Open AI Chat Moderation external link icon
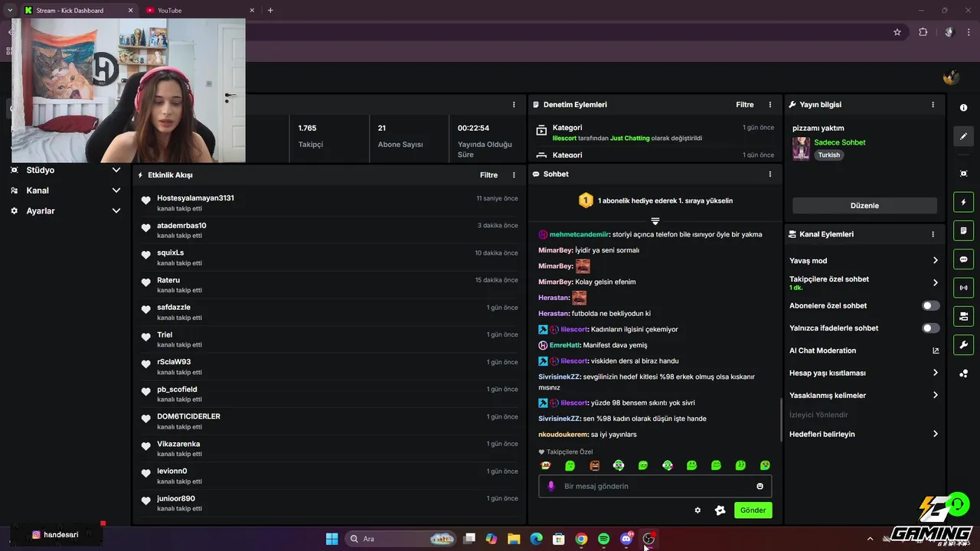The width and height of the screenshot is (980, 551). 936,350
